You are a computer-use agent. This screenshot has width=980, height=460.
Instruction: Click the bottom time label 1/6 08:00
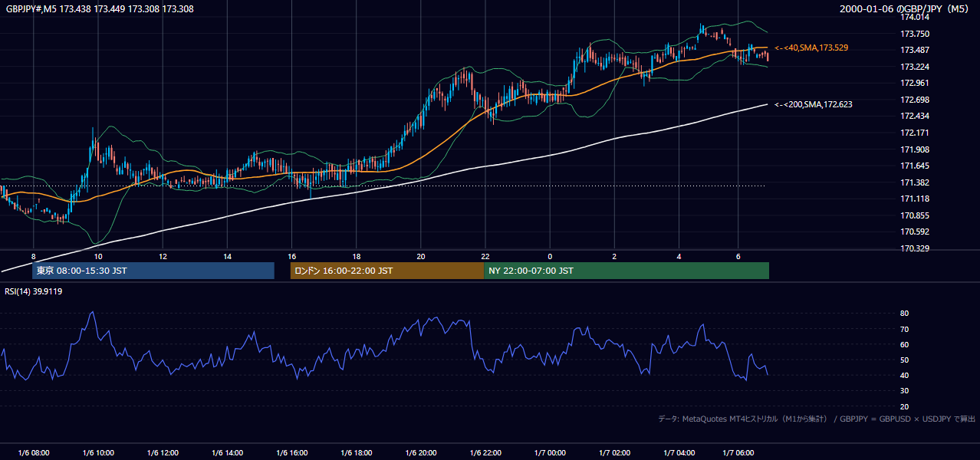click(x=33, y=452)
